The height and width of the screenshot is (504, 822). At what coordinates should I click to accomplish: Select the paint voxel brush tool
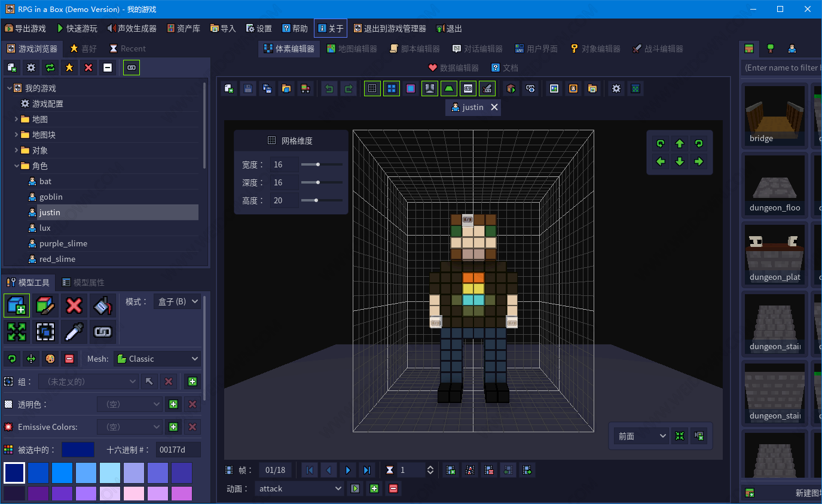coord(45,306)
